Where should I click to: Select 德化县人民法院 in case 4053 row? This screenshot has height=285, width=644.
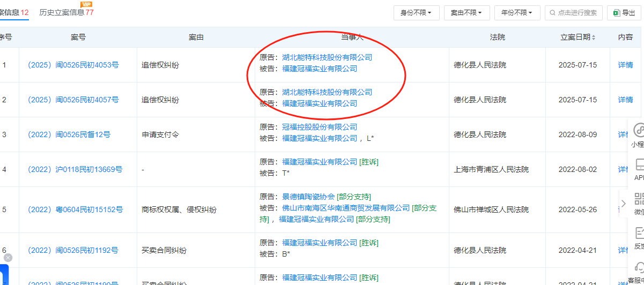[x=480, y=65]
